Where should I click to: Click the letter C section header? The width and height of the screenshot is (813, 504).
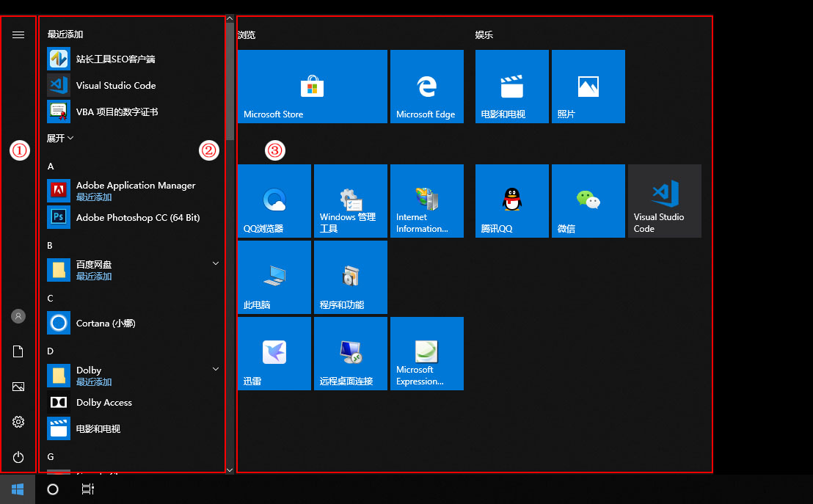pyautogui.click(x=51, y=299)
